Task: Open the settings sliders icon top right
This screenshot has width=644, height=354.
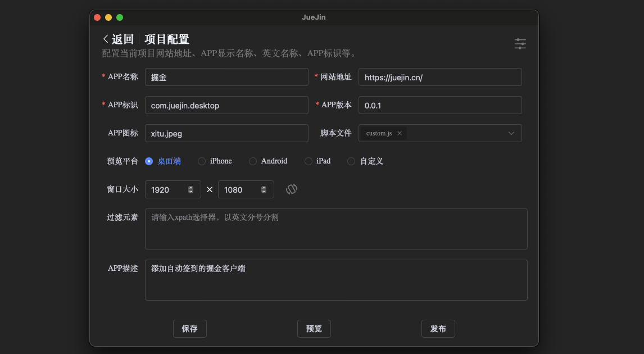Action: pyautogui.click(x=520, y=43)
